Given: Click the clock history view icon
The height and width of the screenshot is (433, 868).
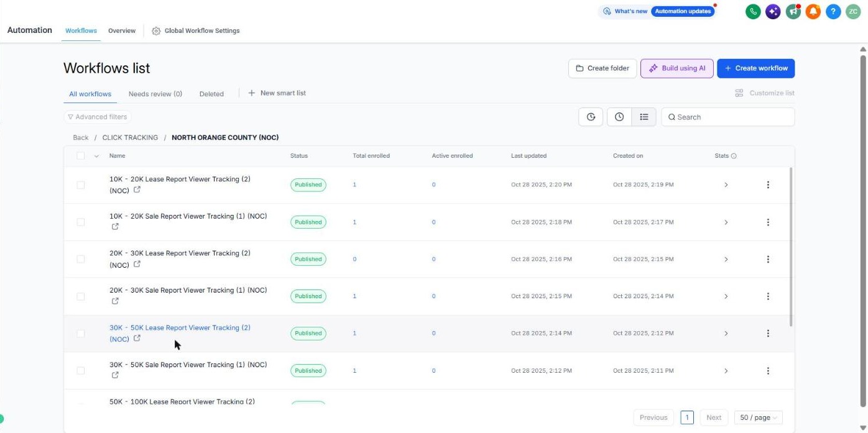Looking at the screenshot, I should click(x=619, y=117).
